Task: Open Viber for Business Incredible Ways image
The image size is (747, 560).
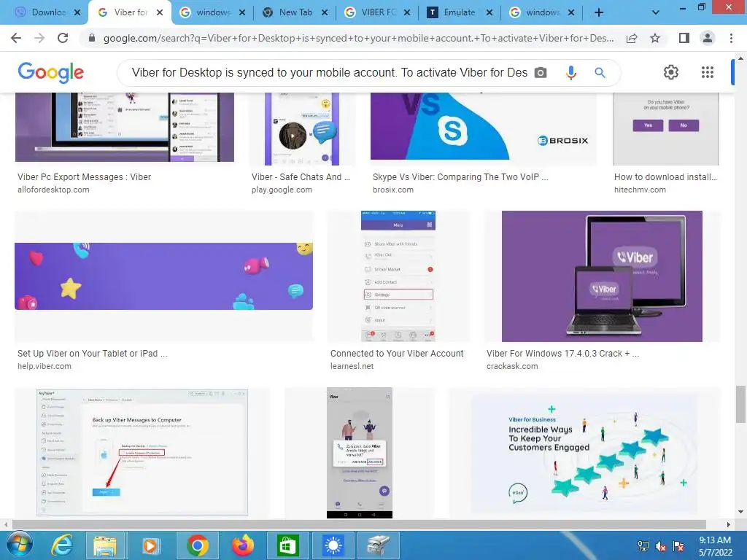Action: [x=584, y=452]
